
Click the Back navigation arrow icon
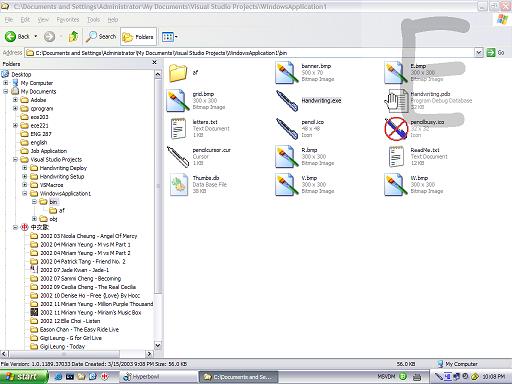click(10, 36)
